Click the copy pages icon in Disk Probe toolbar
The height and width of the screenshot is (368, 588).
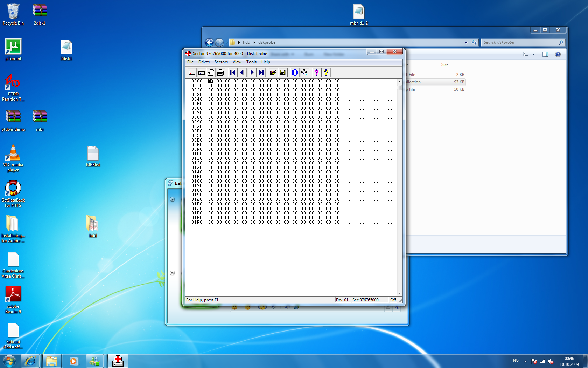[211, 73]
